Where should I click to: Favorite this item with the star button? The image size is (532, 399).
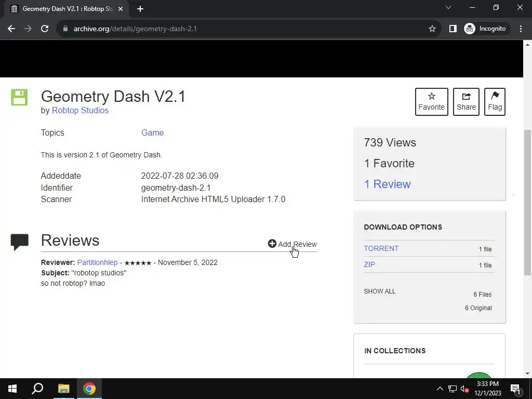pyautogui.click(x=432, y=102)
